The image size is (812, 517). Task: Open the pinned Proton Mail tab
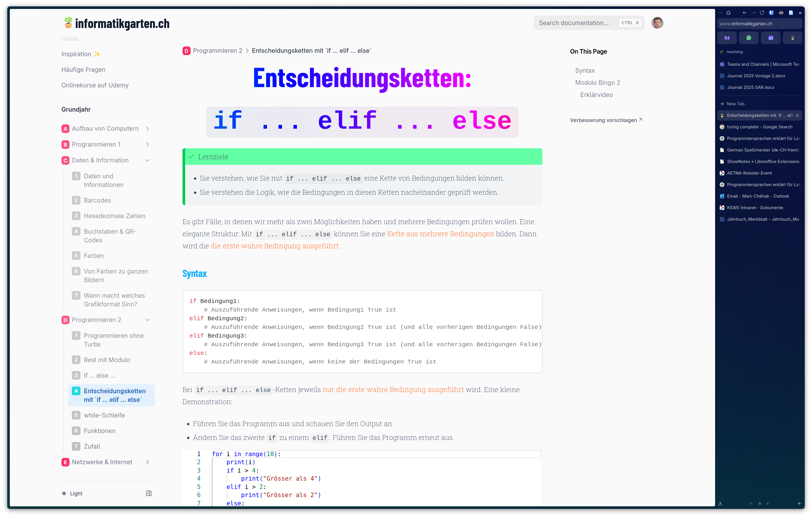(727, 38)
